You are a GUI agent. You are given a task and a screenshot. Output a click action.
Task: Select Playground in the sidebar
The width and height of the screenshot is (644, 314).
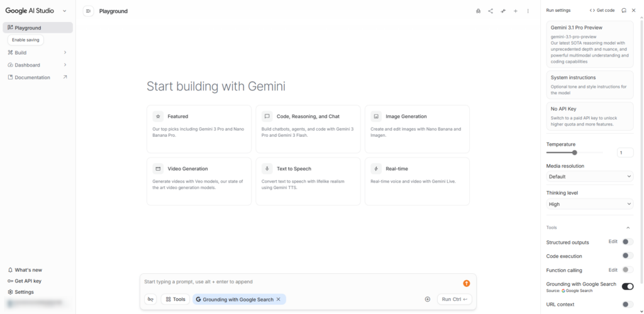point(38,28)
